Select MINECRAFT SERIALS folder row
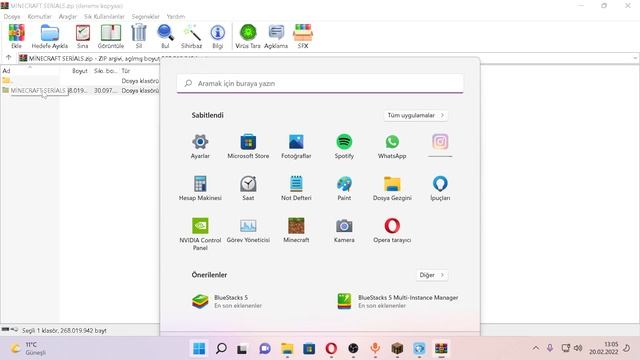Image resolution: width=640 pixels, height=360 pixels. (80, 90)
